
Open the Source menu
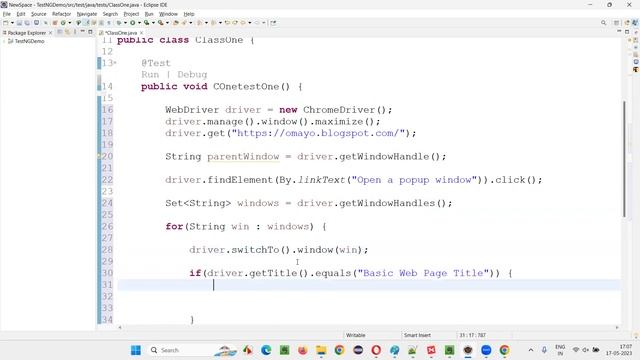click(x=39, y=14)
